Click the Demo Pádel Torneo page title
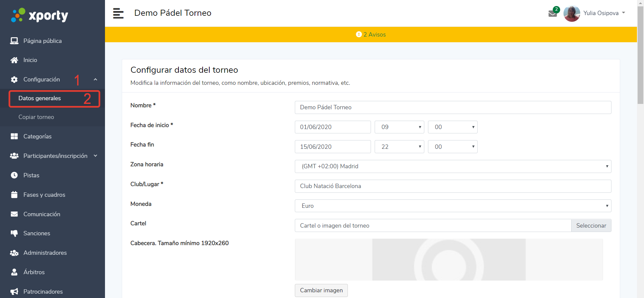 [x=173, y=13]
